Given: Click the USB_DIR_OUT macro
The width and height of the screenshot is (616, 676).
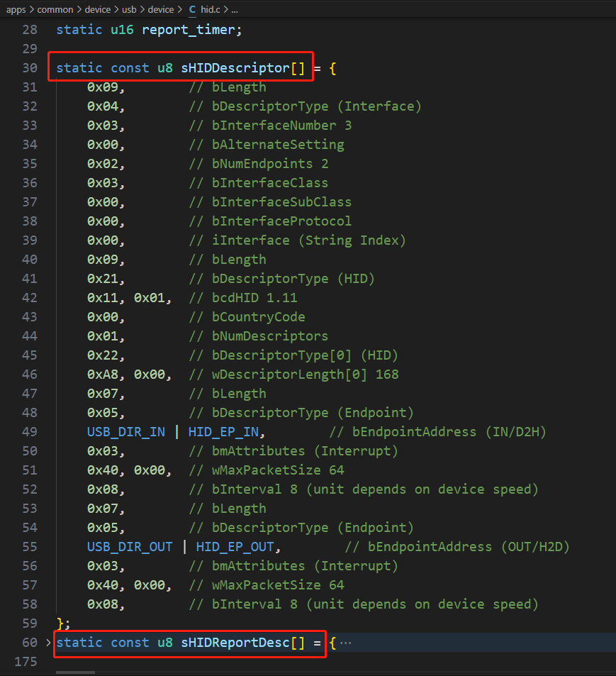Looking at the screenshot, I should click(x=130, y=547).
